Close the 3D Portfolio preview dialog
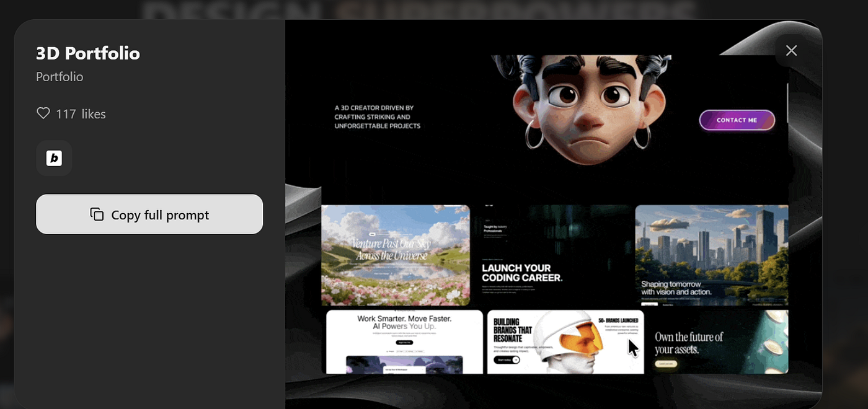 (791, 51)
